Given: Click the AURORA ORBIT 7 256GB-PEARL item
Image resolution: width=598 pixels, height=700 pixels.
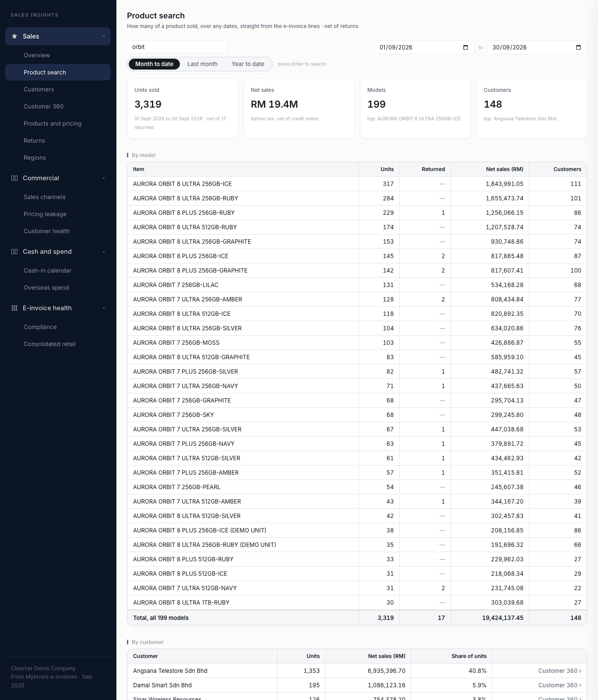Looking at the screenshot, I should pyautogui.click(x=176, y=487).
